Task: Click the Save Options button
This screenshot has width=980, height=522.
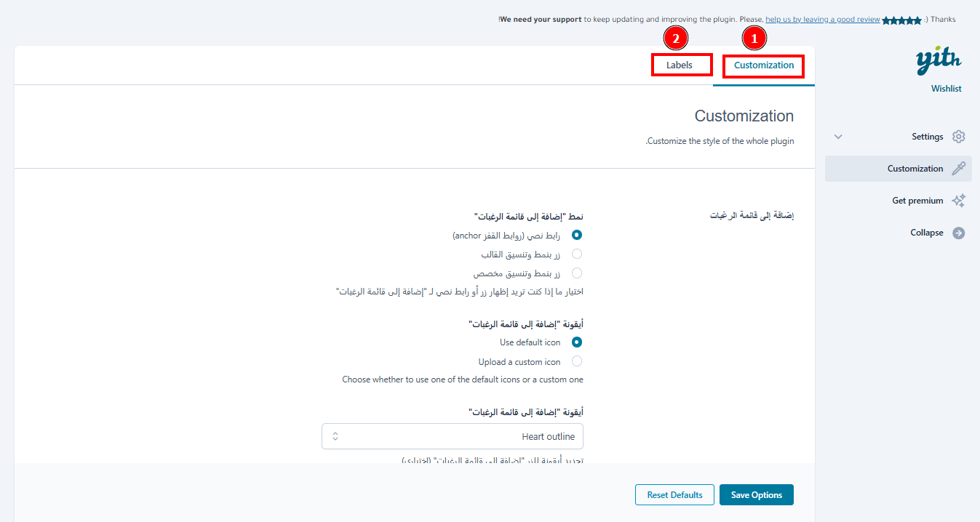Action: pyautogui.click(x=756, y=495)
